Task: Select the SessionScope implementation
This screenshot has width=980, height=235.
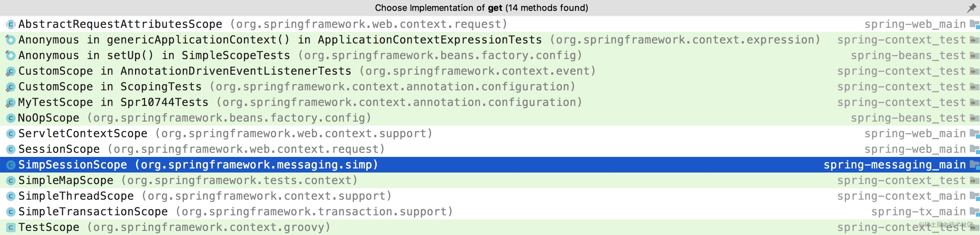Action: pos(490,149)
